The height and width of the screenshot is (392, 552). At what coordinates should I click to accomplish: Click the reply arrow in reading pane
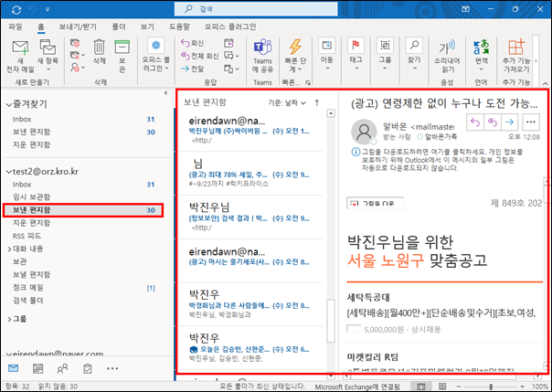click(475, 122)
